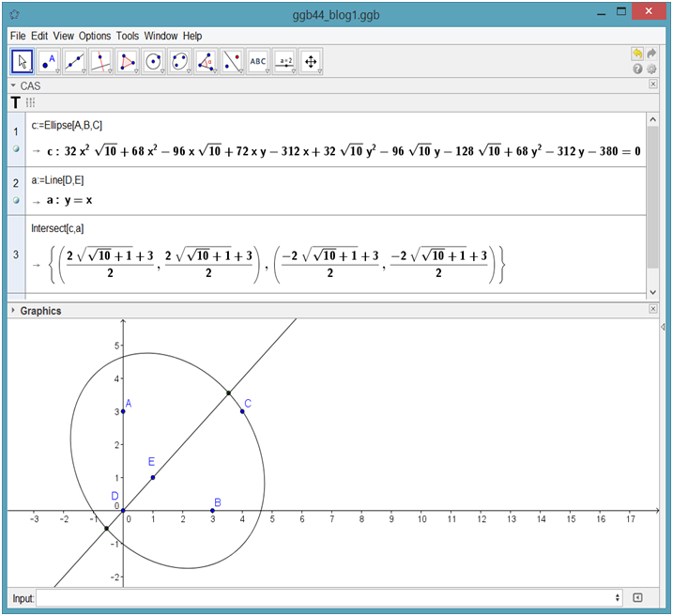Toggle visibility marble for CAS row 1
673x616 pixels.
click(16, 149)
